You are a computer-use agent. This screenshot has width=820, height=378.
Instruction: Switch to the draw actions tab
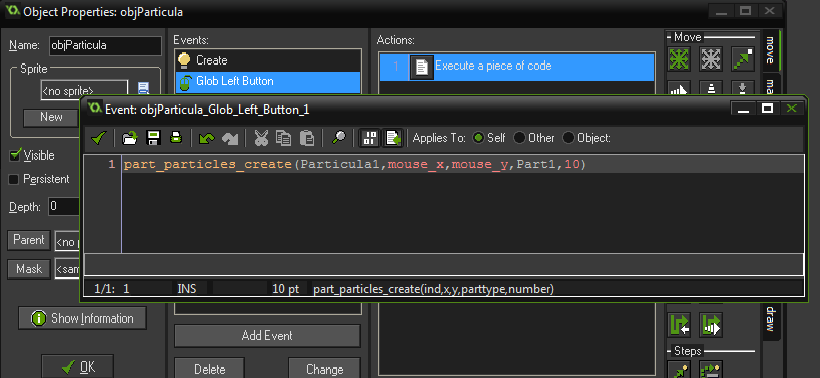click(770, 319)
